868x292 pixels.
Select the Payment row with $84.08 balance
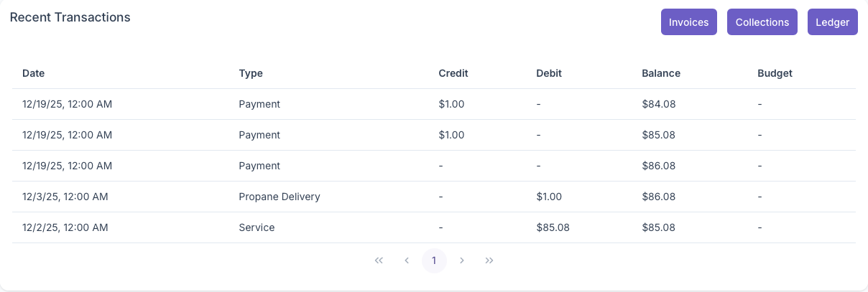coord(259,104)
